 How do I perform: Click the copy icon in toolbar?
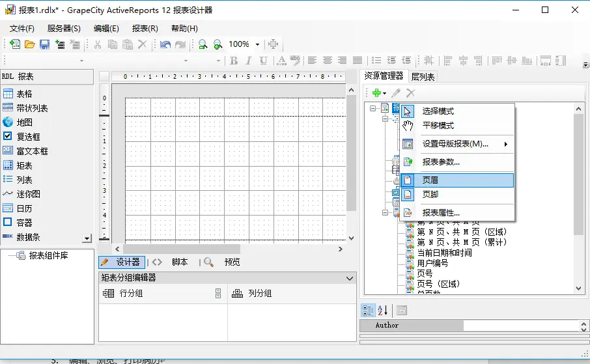click(113, 44)
